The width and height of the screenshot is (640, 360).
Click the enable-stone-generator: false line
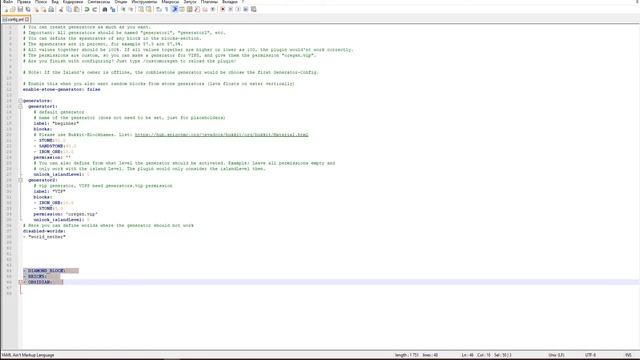61,89
